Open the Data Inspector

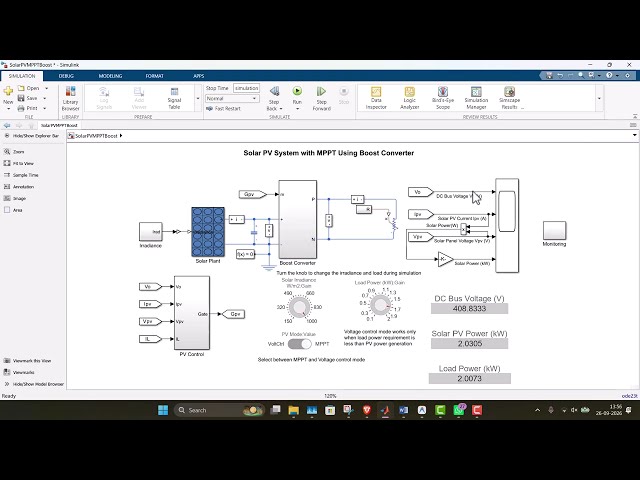point(376,98)
